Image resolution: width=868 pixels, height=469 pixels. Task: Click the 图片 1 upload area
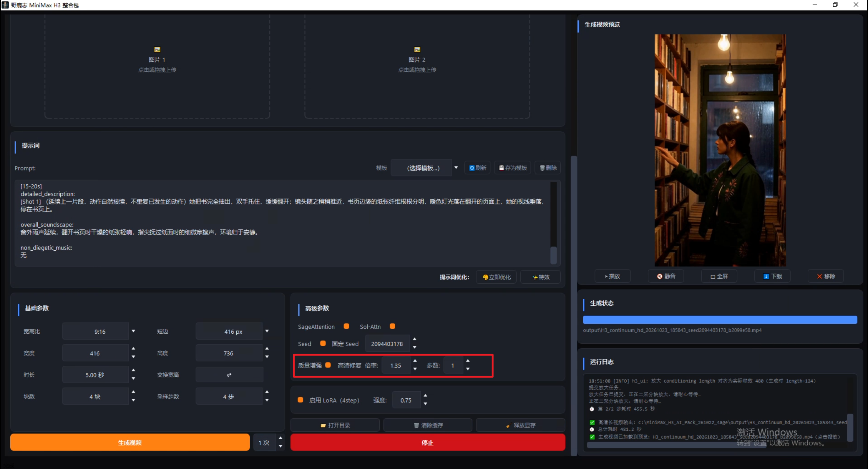[157, 66]
